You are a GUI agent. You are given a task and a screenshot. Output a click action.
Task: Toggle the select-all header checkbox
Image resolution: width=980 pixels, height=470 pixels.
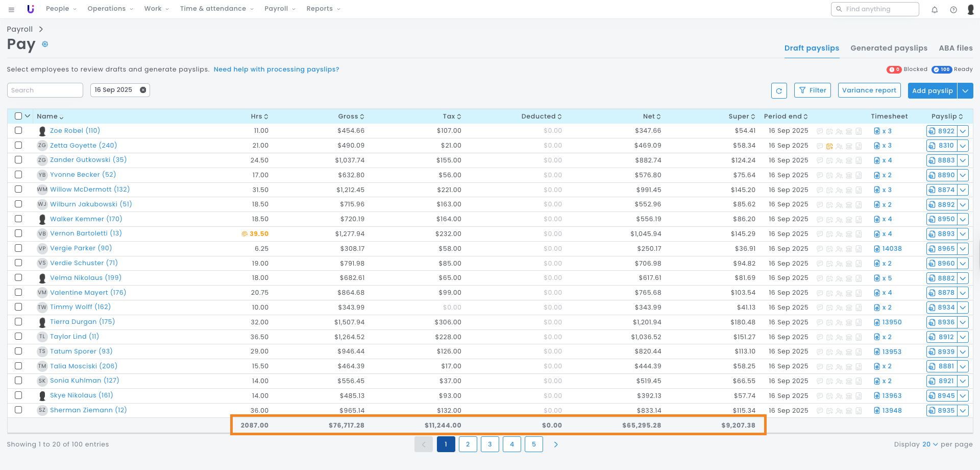coord(18,116)
